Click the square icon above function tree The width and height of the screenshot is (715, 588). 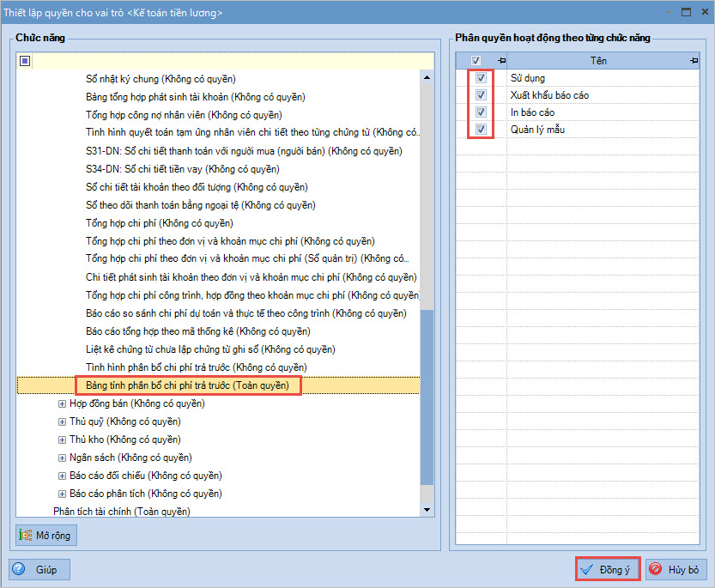25,61
